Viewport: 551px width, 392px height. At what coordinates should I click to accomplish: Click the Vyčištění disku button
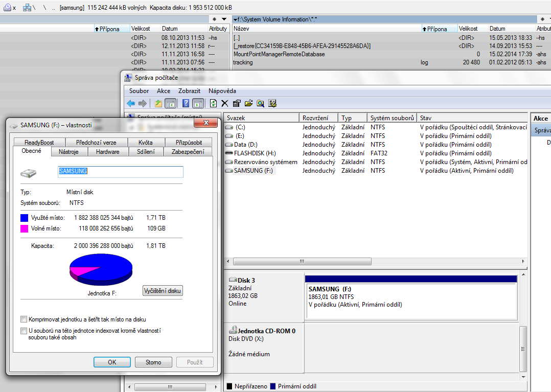[x=163, y=290]
